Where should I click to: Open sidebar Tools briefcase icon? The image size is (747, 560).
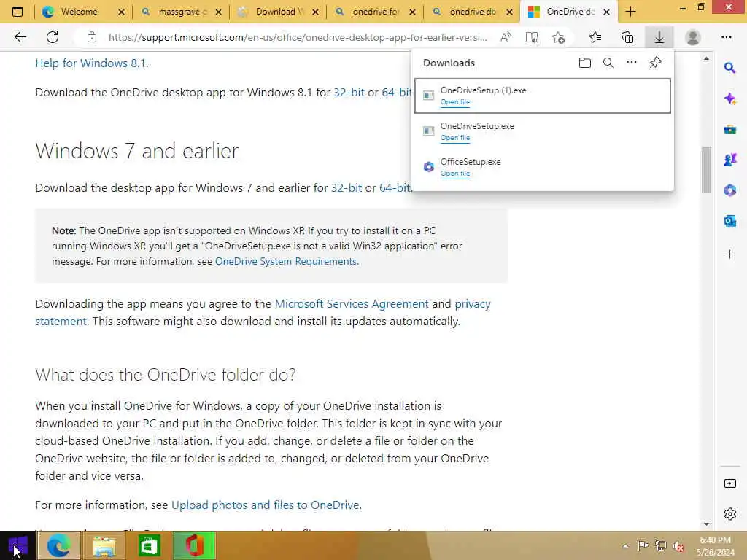729,130
